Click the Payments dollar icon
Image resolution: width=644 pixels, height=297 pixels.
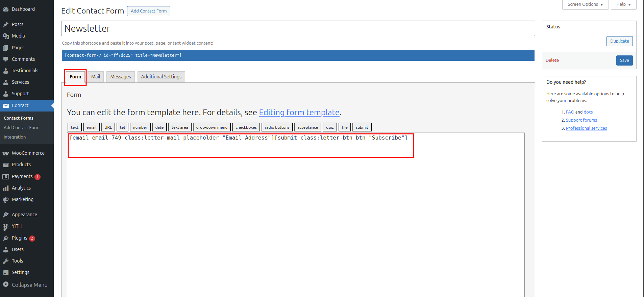(6, 177)
